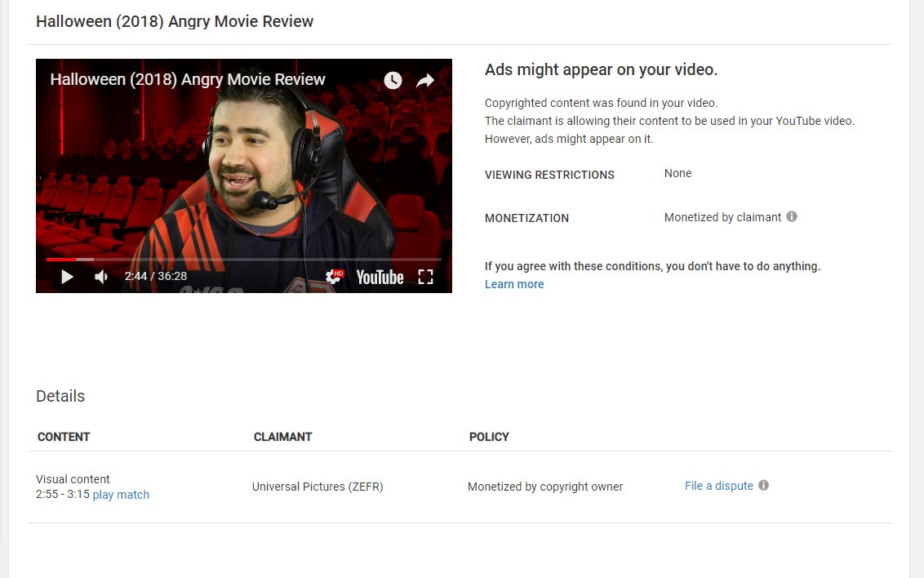Click the Watch later clock icon
Screen dimensions: 924x578
point(393,80)
